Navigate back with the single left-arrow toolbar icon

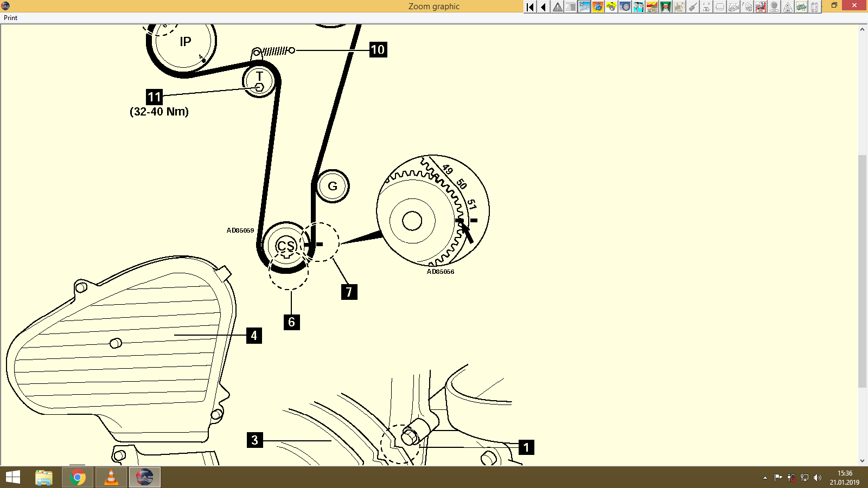[x=542, y=7]
